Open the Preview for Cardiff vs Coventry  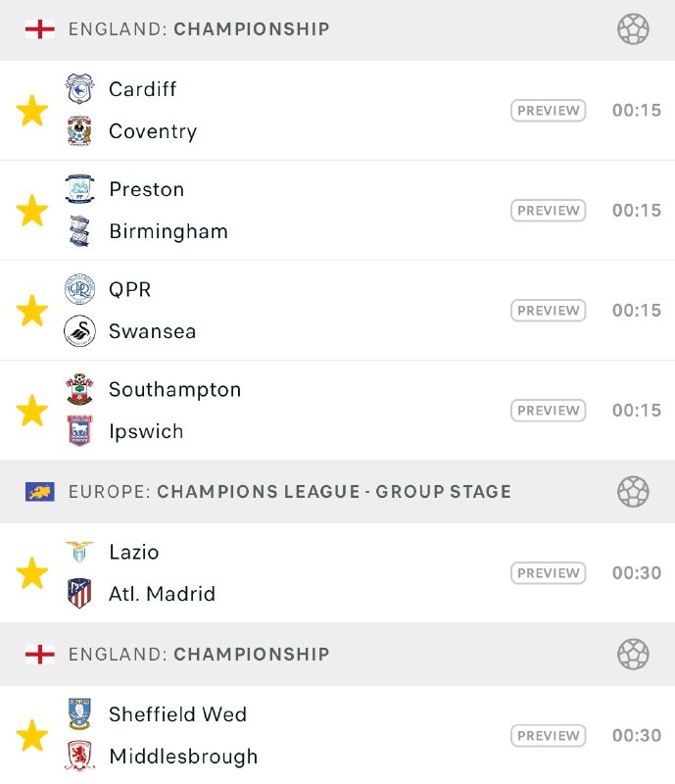548,111
